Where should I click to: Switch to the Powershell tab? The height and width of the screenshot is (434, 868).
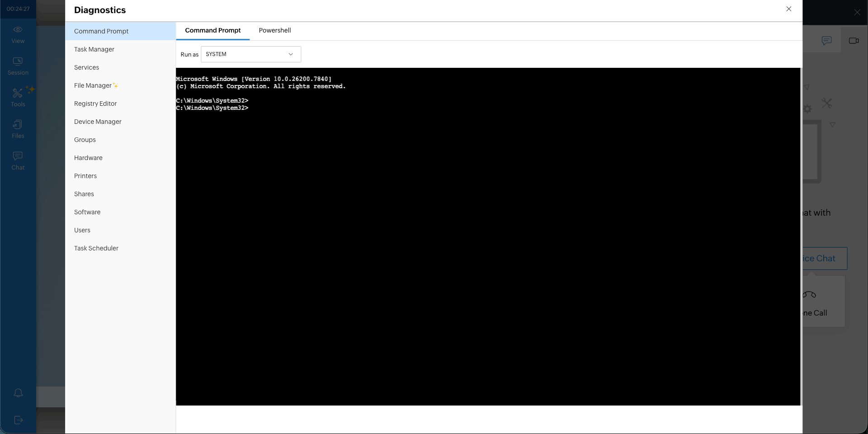[x=275, y=30]
